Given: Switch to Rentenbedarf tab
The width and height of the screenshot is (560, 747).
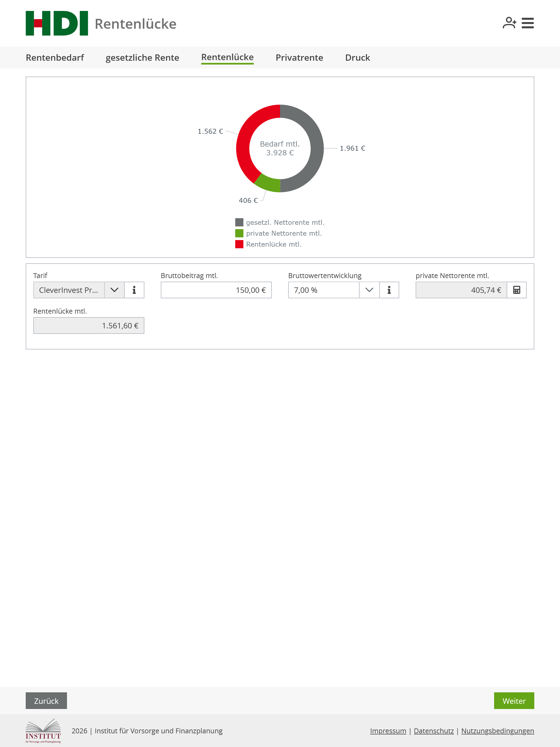Looking at the screenshot, I should (x=55, y=58).
